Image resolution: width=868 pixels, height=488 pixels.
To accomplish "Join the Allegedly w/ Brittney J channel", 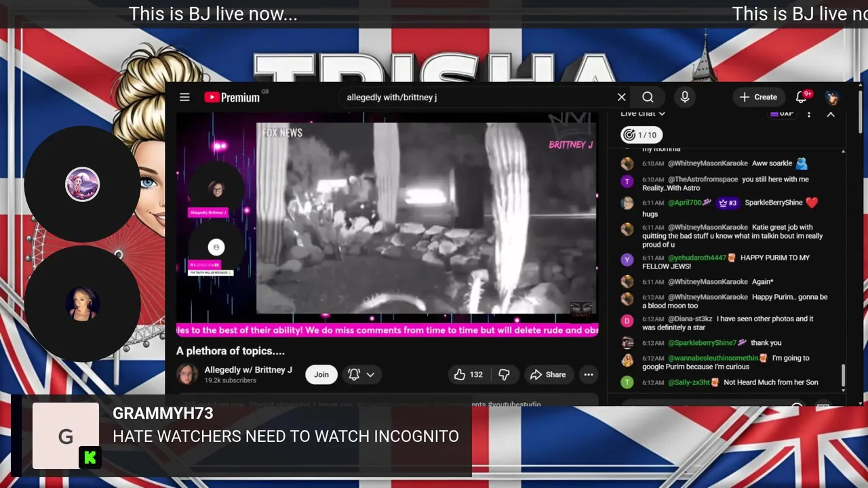I will tap(321, 374).
